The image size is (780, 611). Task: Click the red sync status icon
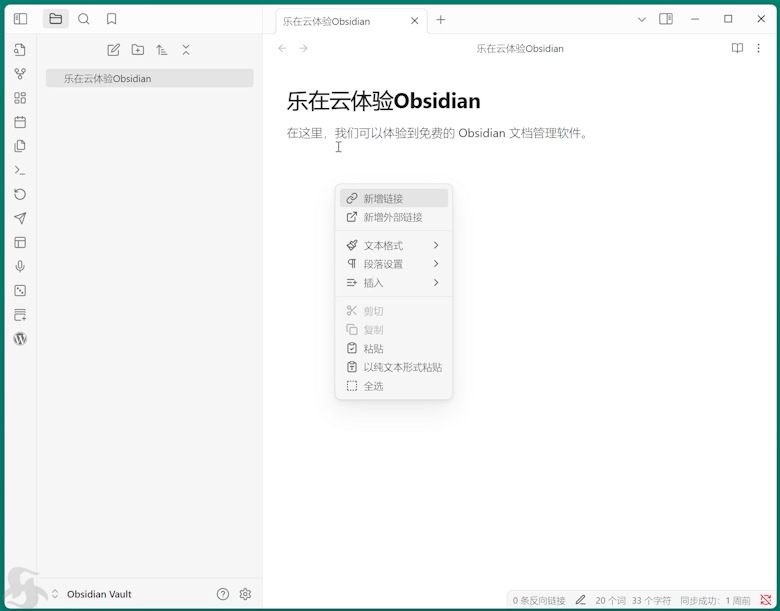tap(766, 600)
